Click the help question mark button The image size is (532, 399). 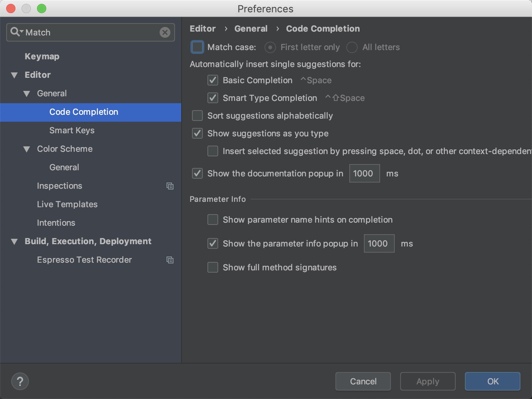pos(20,381)
